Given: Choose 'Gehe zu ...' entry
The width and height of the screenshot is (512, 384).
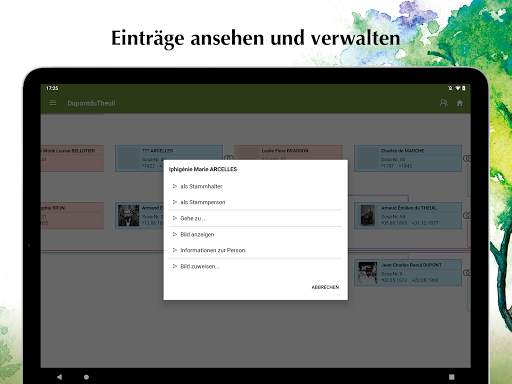Looking at the screenshot, I should pos(255,218).
